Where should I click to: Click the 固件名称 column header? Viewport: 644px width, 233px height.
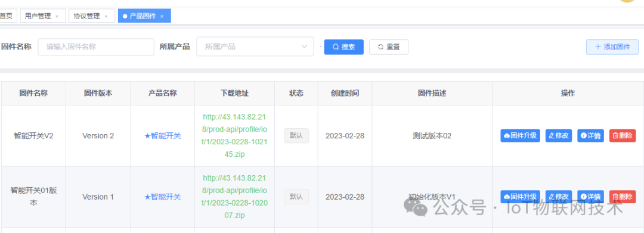pos(33,93)
